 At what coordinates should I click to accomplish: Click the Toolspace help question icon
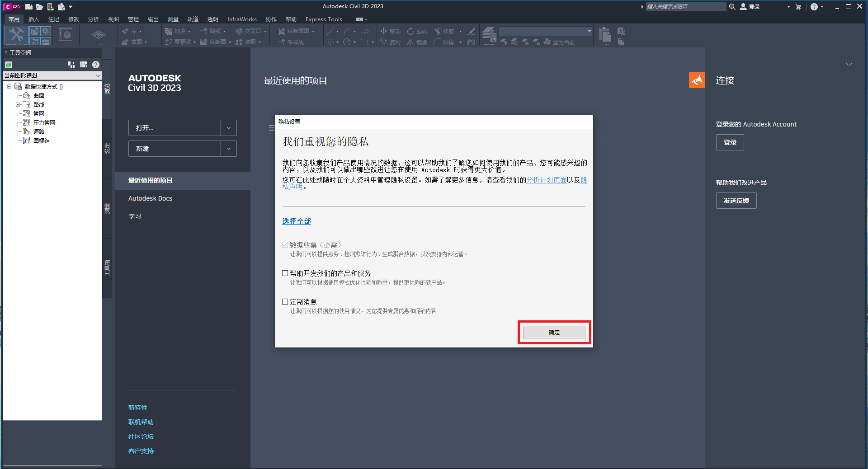click(96, 65)
